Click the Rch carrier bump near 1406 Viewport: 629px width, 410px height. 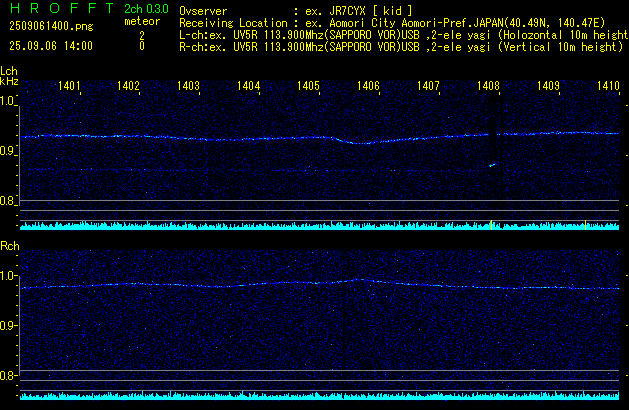pos(361,280)
